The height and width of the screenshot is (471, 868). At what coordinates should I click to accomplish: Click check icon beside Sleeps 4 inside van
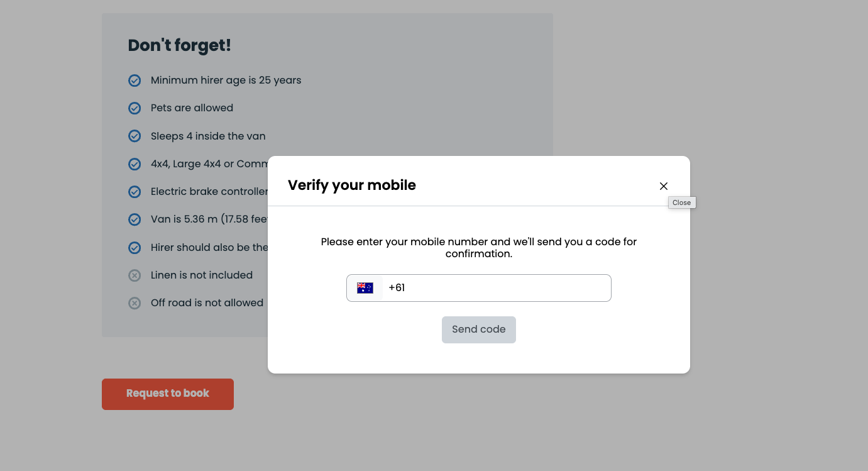[135, 136]
